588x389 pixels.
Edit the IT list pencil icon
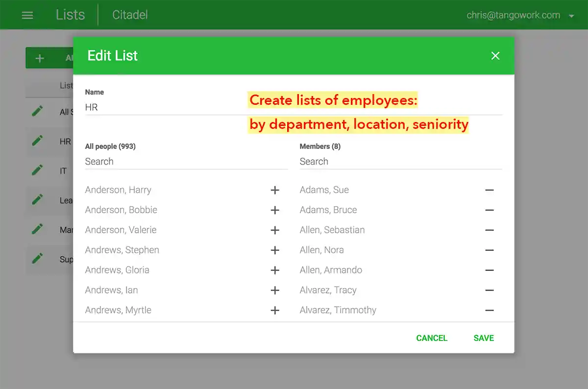click(37, 170)
